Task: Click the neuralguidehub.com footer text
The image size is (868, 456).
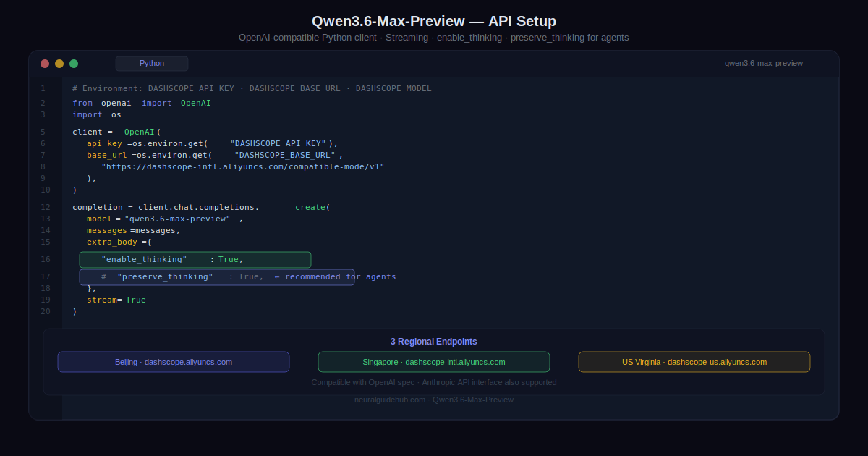Action: coord(434,400)
